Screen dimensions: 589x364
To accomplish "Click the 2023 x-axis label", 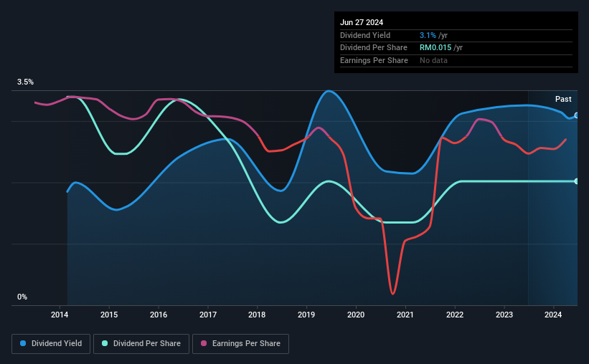I will pos(504,315).
